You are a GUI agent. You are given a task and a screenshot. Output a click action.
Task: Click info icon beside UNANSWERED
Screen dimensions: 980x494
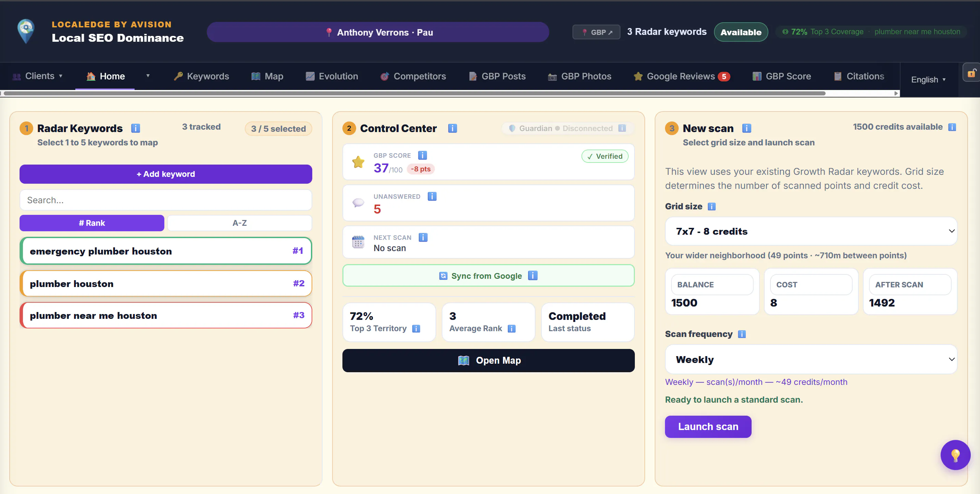pyautogui.click(x=432, y=196)
